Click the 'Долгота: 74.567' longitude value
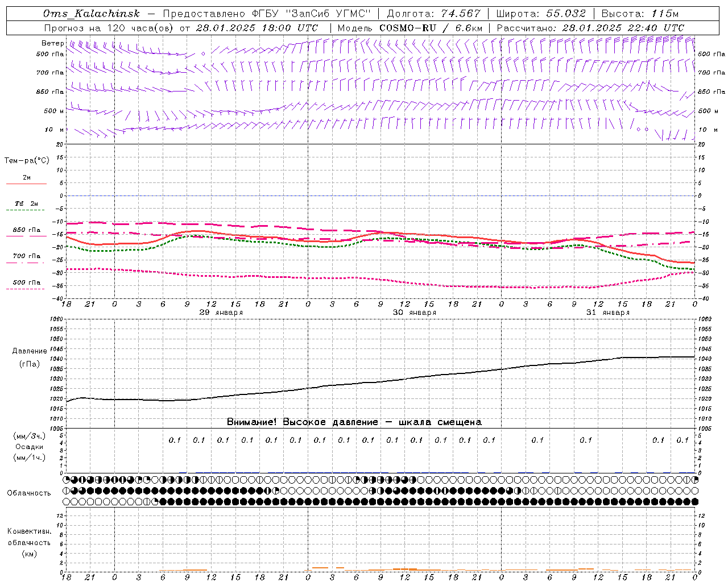This screenshot has width=728, height=582. [433, 14]
